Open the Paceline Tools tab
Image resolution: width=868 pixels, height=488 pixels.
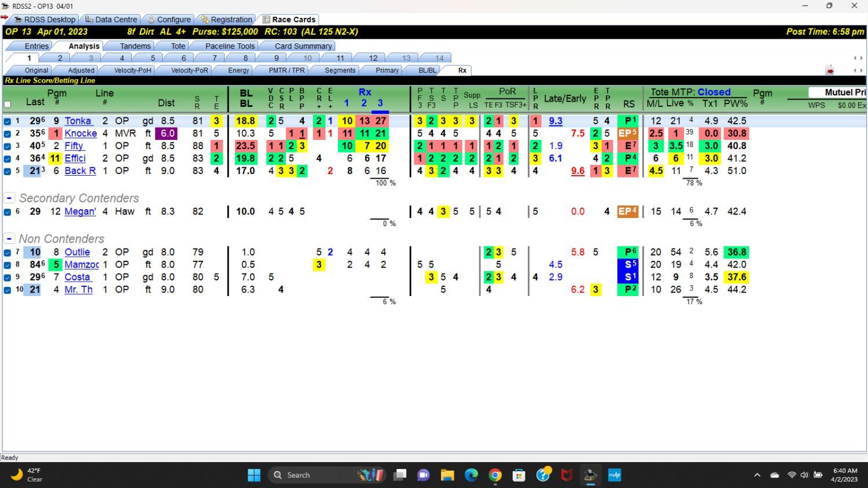[230, 46]
